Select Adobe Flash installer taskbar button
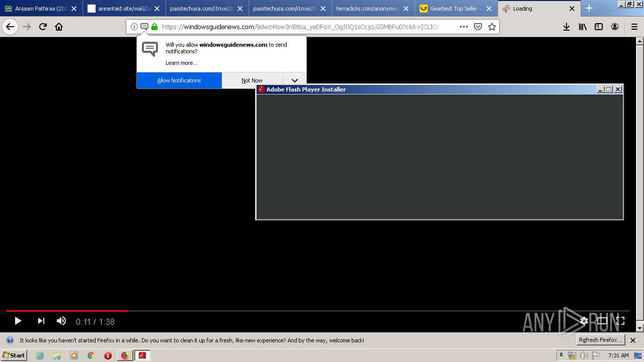This screenshot has width=644, height=362. pyautogui.click(x=142, y=355)
